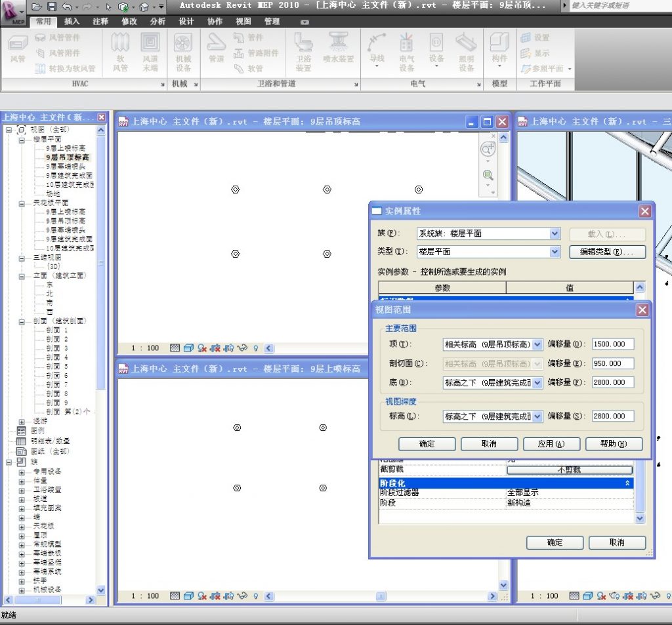Screen dimensions: 672x625
Task: Toggle 显示 work plane visibility
Action: coord(535,53)
